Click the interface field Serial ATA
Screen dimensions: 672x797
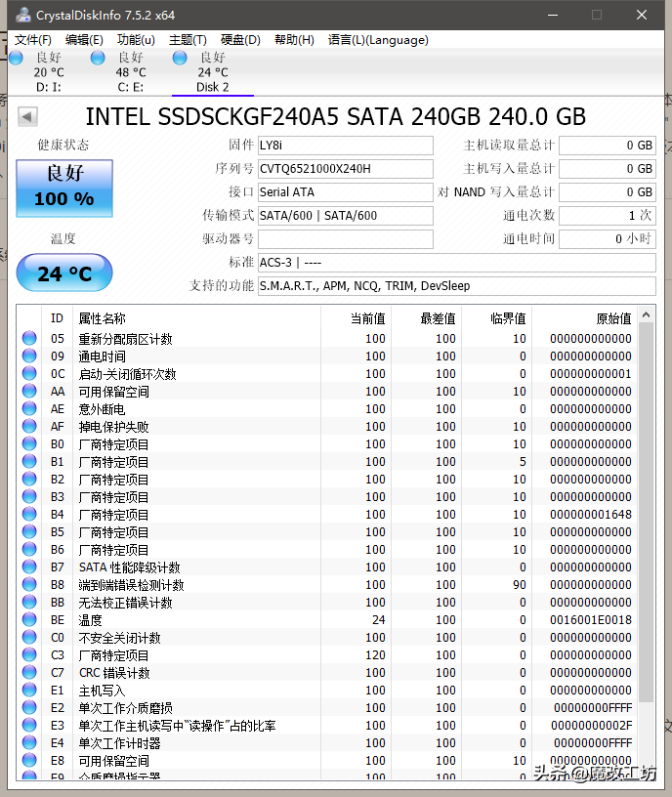(346, 192)
